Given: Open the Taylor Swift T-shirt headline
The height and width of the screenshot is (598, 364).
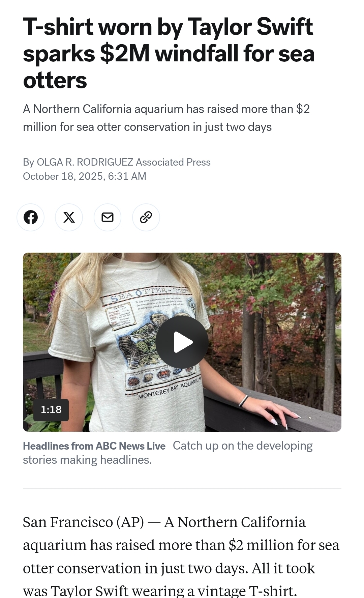Looking at the screenshot, I should tap(169, 53).
